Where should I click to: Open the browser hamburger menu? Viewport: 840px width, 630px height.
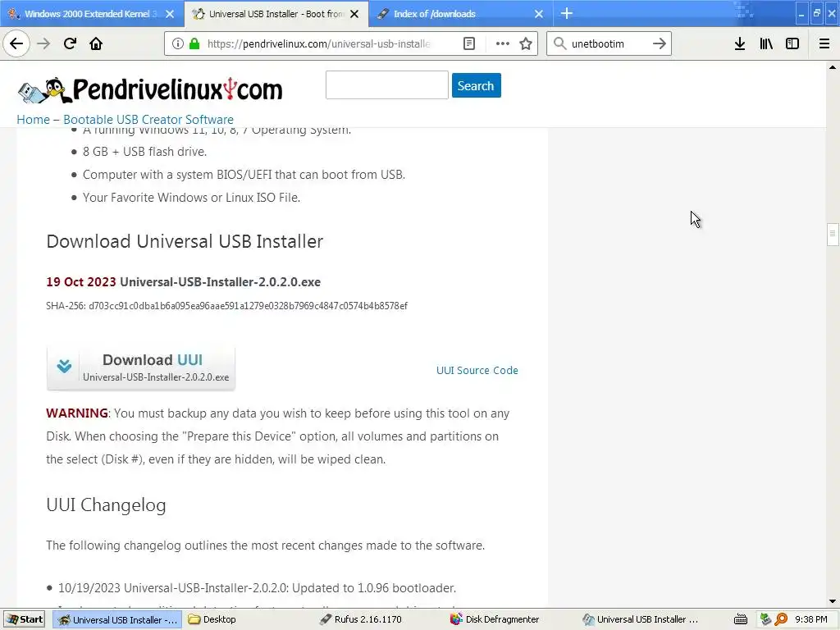pyautogui.click(x=824, y=43)
